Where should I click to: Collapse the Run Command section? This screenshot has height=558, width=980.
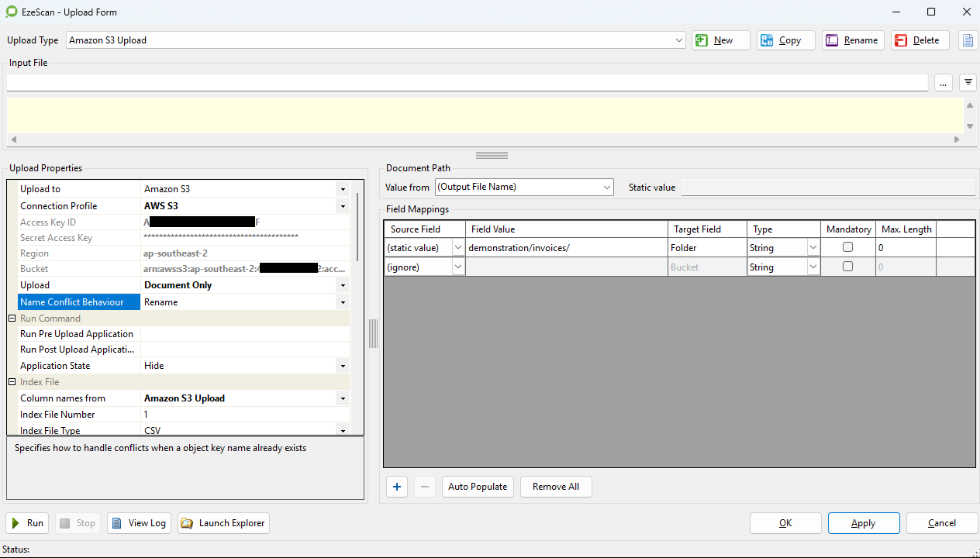(12, 319)
